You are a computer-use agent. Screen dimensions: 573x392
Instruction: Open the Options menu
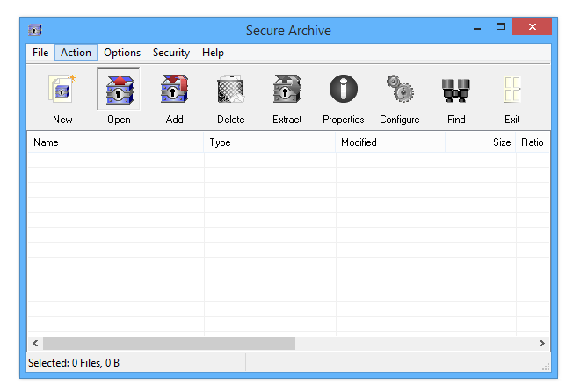click(122, 53)
